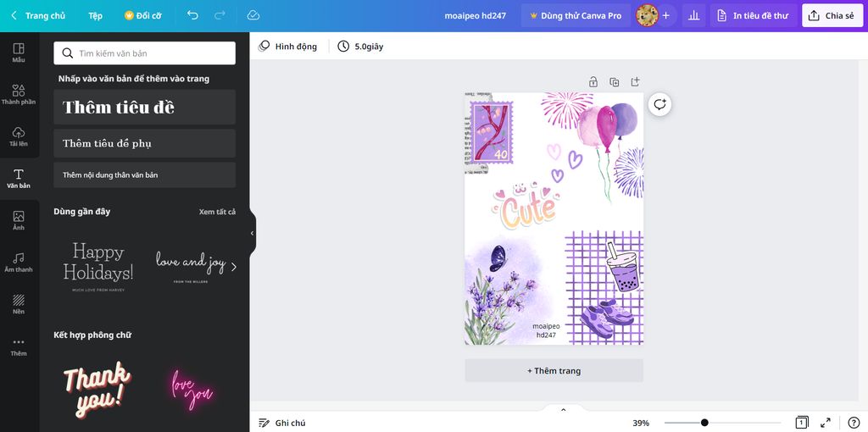This screenshot has width=868, height=432.
Task: Select the Happy Holidays text template
Action: point(98,267)
